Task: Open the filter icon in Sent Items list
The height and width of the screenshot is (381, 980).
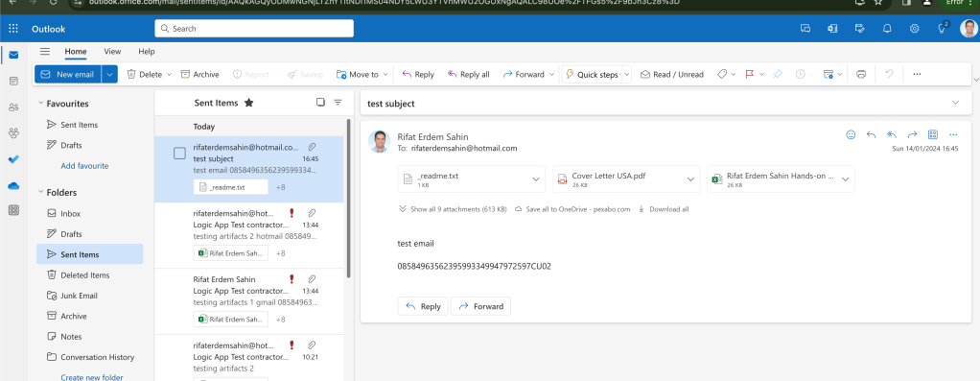Action: [x=338, y=103]
